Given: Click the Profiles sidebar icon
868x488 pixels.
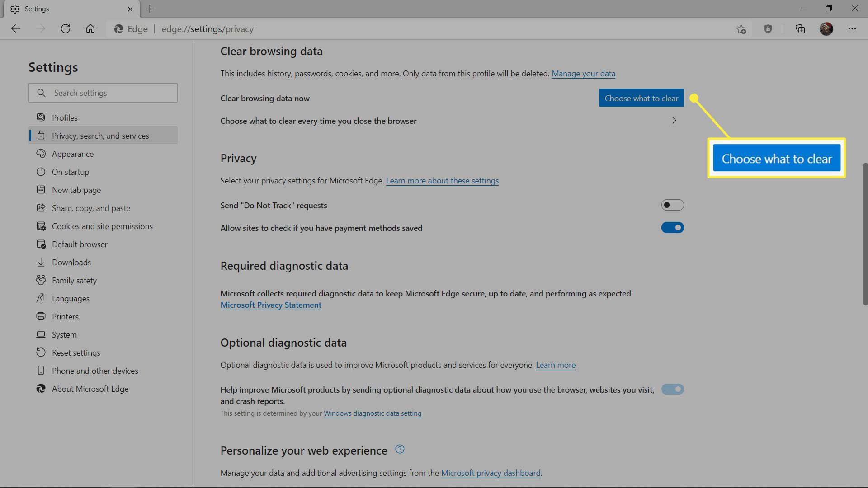Looking at the screenshot, I should click(41, 117).
